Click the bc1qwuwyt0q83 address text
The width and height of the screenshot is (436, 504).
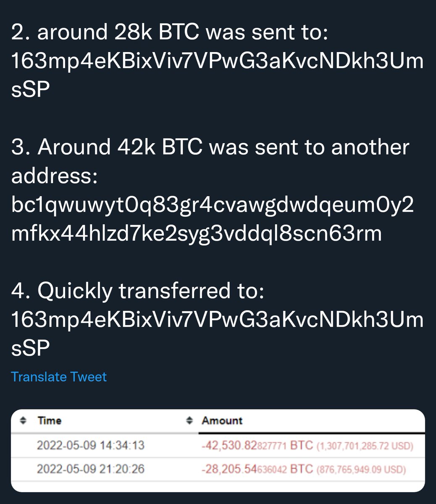click(212, 205)
